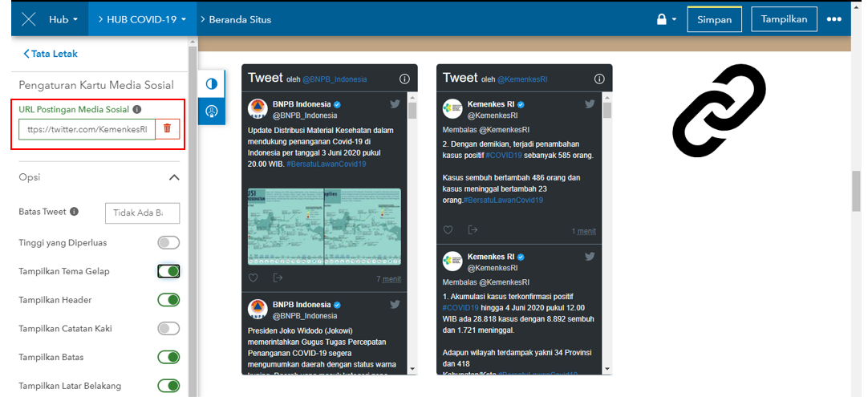Click Twitter bird icon on second Kemenkes tweet

[x=590, y=257]
